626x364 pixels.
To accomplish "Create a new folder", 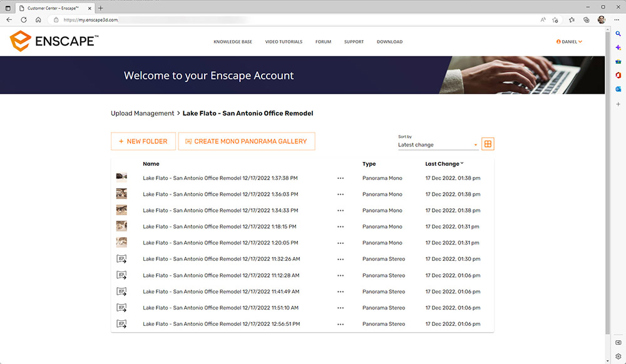I will (143, 141).
